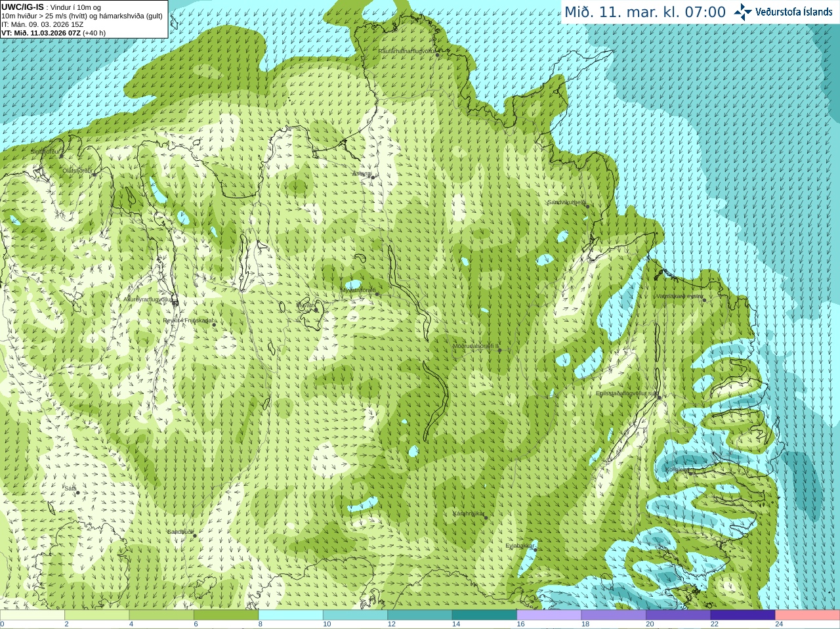
Task: Select the above-24 m/s pink legend swatch
Action: (808, 615)
